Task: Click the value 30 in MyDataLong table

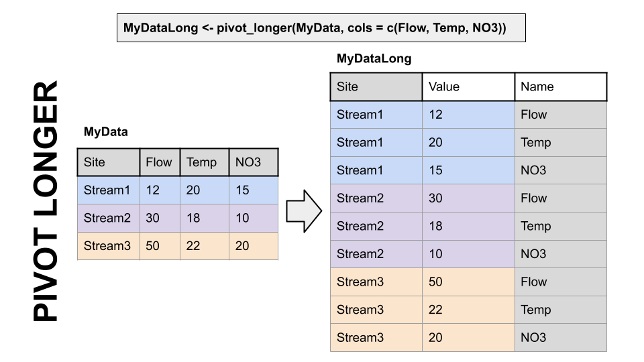Action: point(436,198)
